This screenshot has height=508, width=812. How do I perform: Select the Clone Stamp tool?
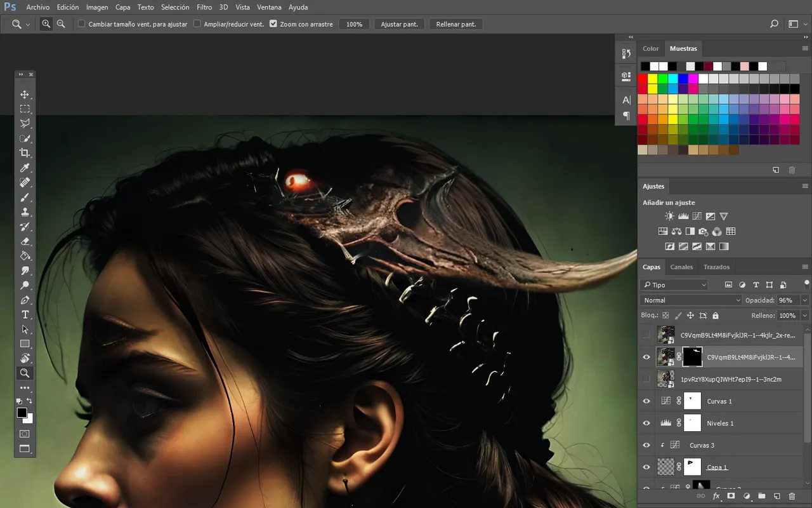tap(25, 212)
